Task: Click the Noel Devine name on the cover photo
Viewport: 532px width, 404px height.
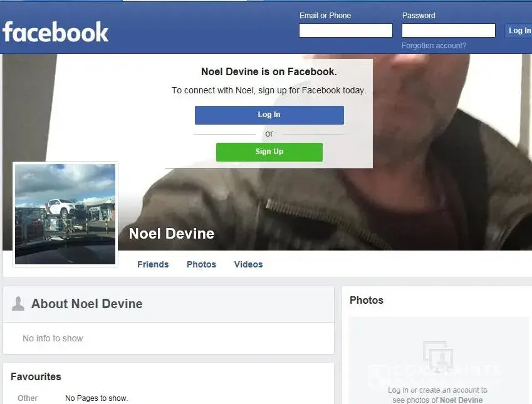Action: click(x=171, y=234)
